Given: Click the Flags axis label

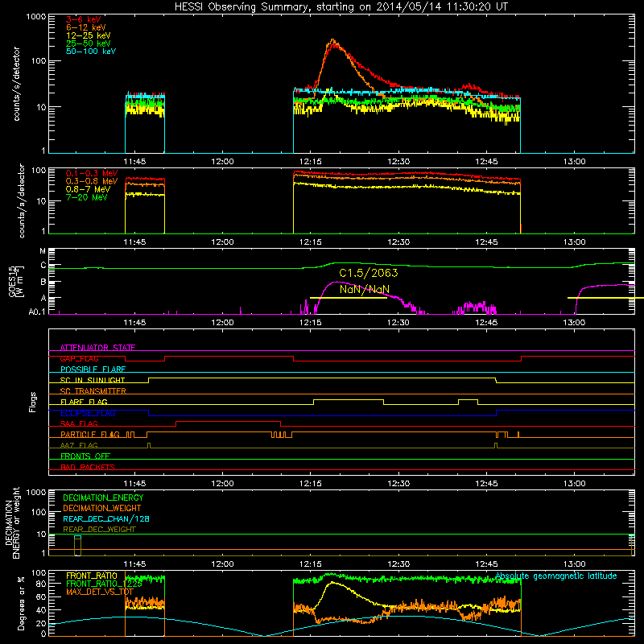Looking at the screenshot, I should [x=33, y=402].
